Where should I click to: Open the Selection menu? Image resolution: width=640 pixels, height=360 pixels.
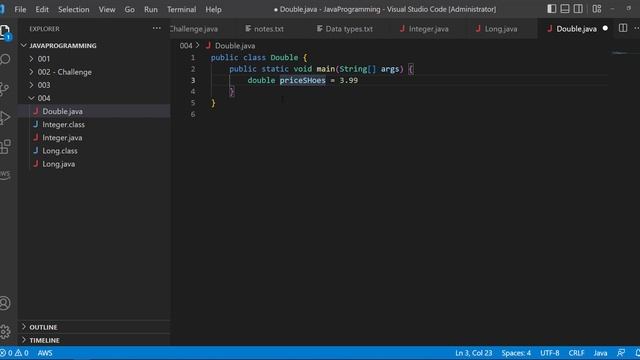tap(73, 9)
